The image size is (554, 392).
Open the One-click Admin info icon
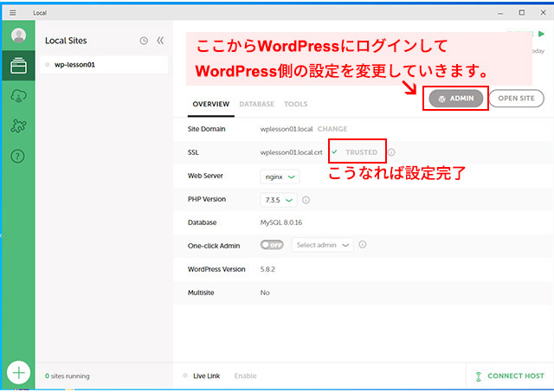363,244
